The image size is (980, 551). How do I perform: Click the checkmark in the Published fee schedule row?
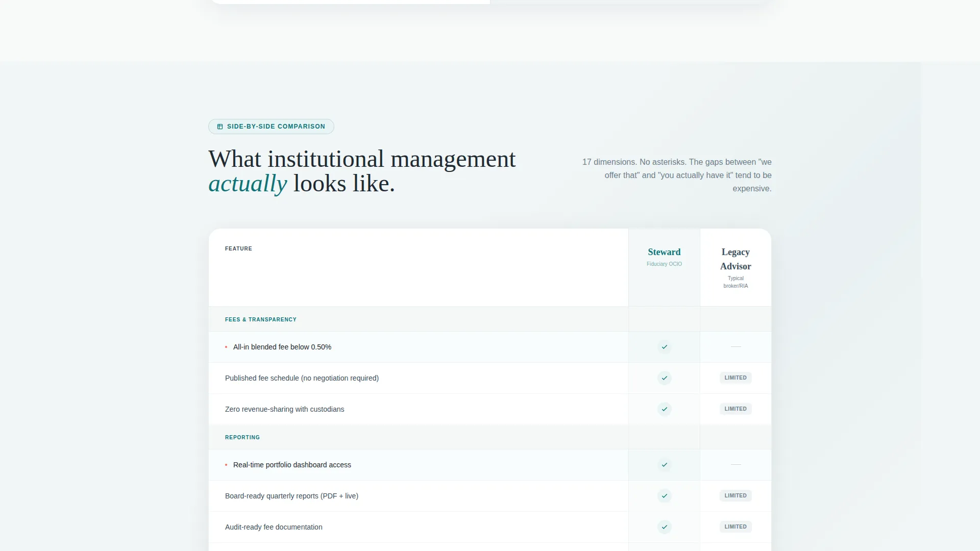[x=664, y=378]
